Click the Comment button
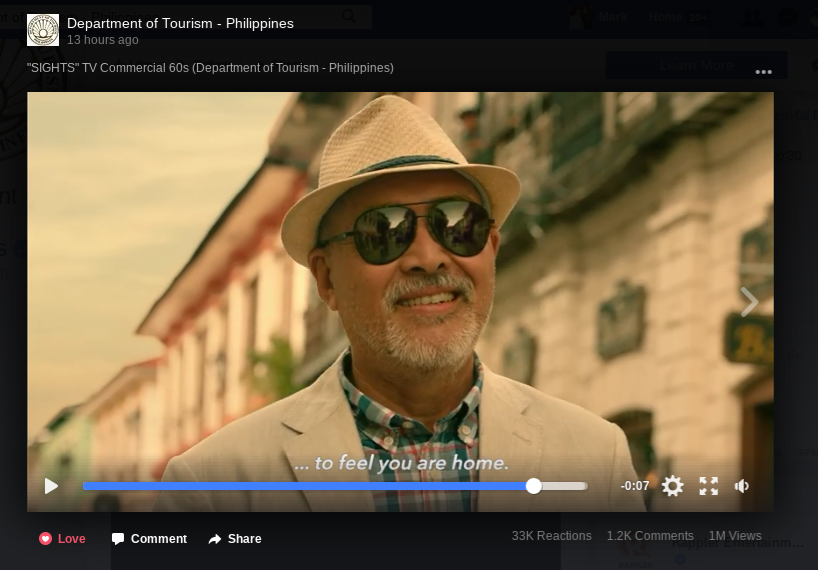Screen dimensions: 818x570 149,539
